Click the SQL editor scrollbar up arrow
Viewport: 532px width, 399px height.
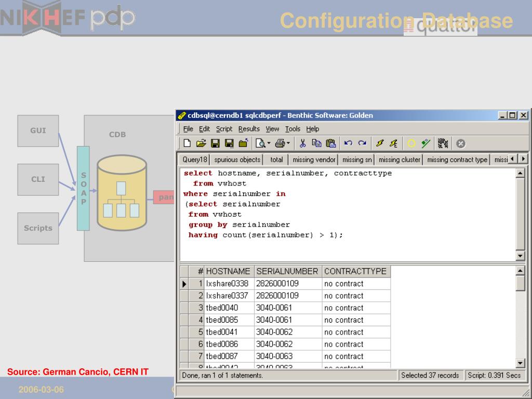[x=520, y=174]
